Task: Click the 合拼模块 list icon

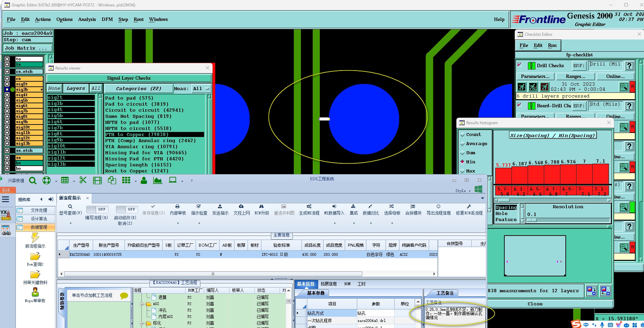Action: (413, 206)
